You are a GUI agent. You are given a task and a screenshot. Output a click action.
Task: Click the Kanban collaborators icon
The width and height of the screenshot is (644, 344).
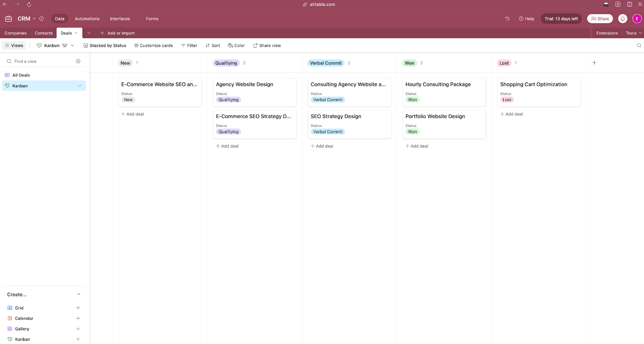point(65,45)
